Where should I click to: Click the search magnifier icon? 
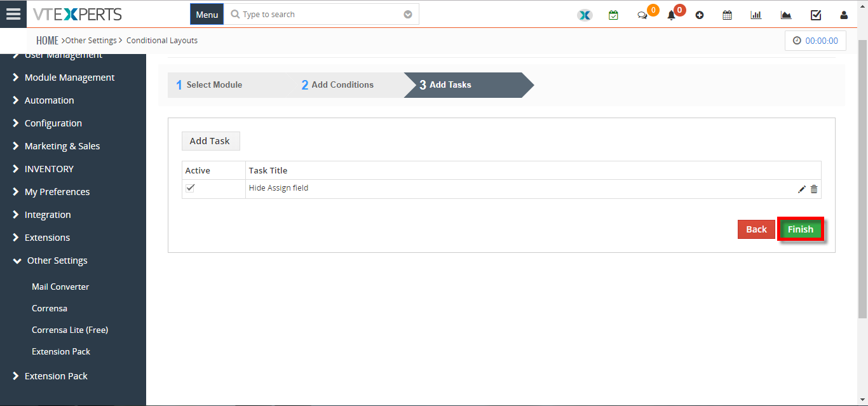coord(235,14)
